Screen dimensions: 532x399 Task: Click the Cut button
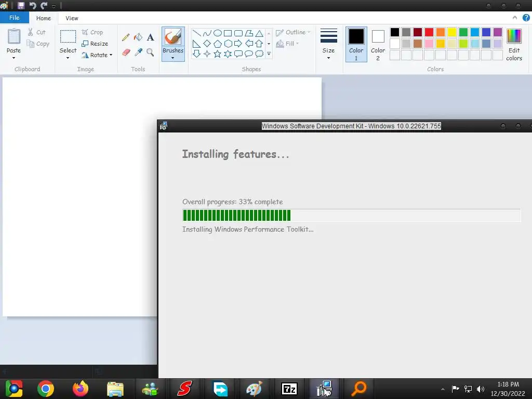click(36, 32)
